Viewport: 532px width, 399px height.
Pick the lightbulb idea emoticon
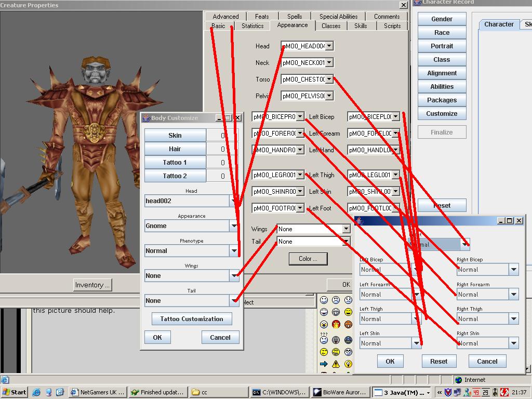pyautogui.click(x=348, y=364)
